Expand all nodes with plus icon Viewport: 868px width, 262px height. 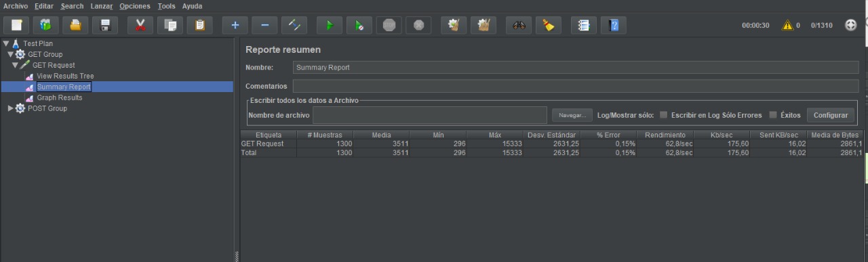[x=235, y=25]
